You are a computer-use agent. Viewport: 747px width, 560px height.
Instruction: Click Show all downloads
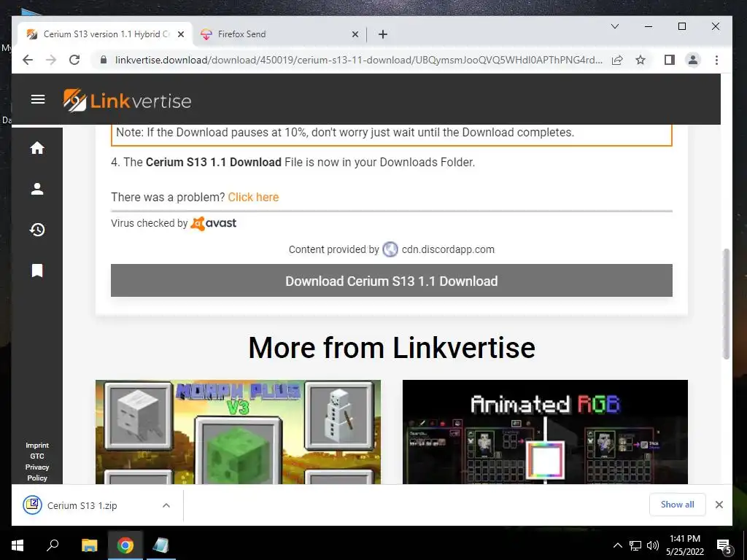point(677,505)
